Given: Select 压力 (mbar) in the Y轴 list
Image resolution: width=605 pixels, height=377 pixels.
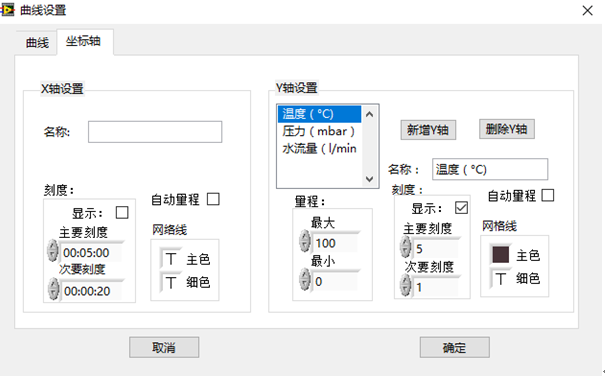Looking at the screenshot, I should tap(319, 131).
